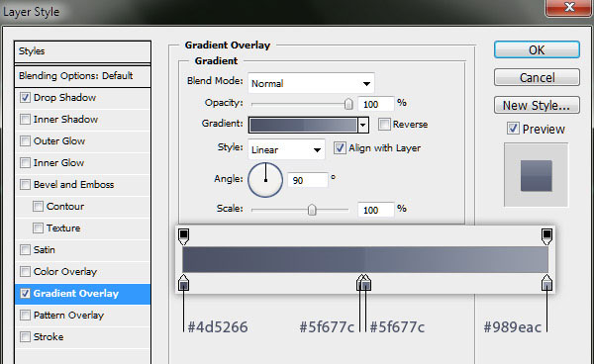Expand the gradient picker arrow
This screenshot has width=594, height=364.
[x=363, y=125]
